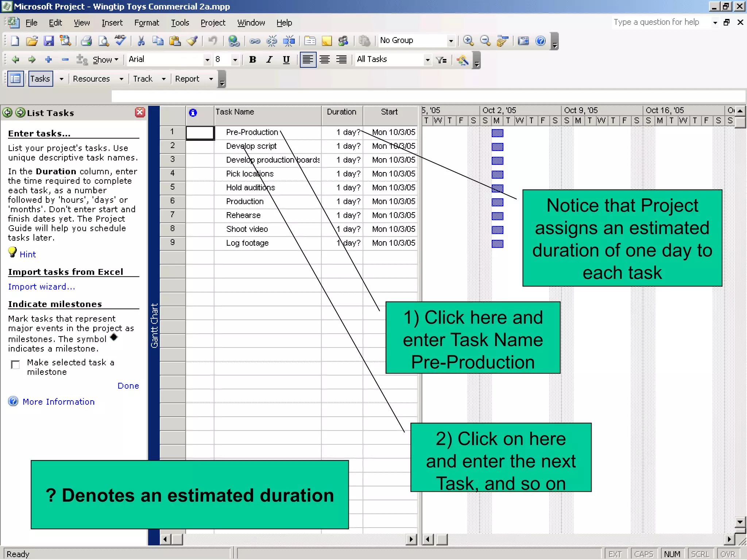This screenshot has width=747, height=560.
Task: Click the More Information link
Action: pos(58,402)
